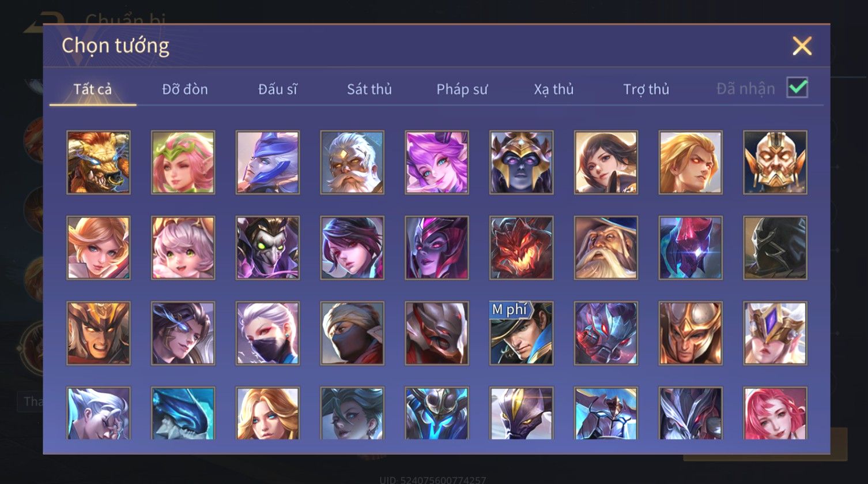Select the pink-haired girl in bottom row

[x=775, y=413]
